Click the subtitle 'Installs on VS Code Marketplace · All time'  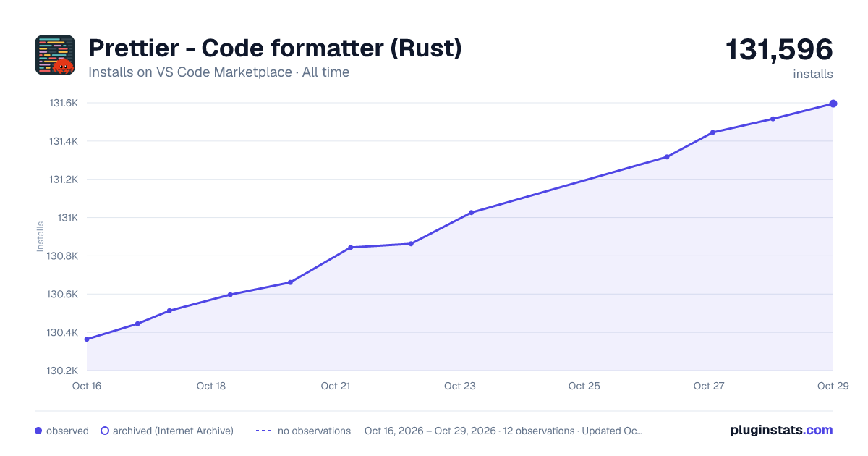coord(218,72)
